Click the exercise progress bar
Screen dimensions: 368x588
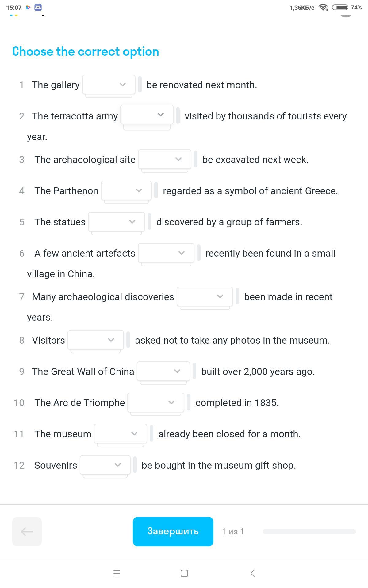pyautogui.click(x=309, y=532)
